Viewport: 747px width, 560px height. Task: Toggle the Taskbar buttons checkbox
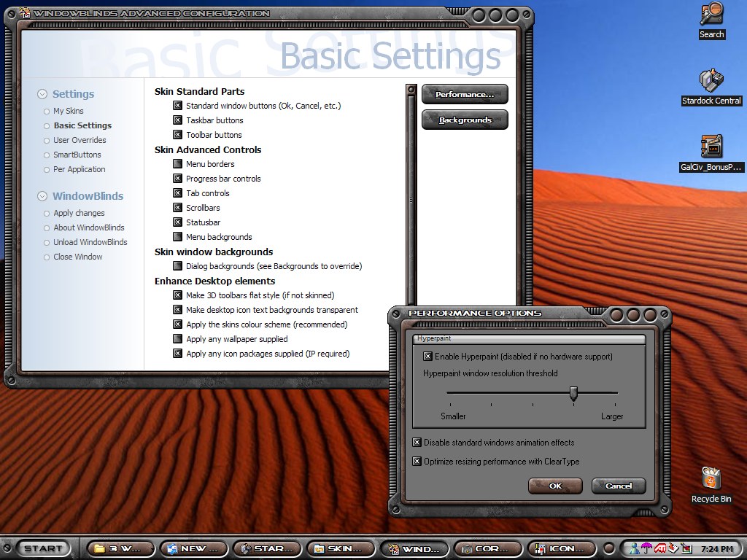point(178,120)
